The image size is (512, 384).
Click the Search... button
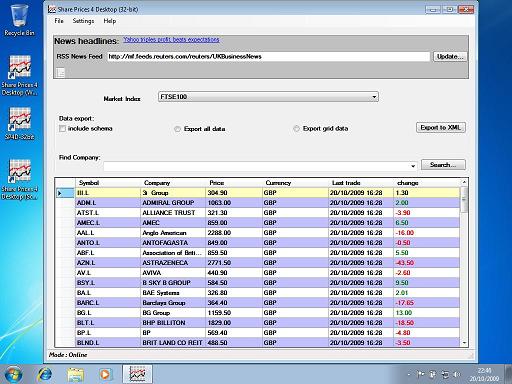[x=443, y=165]
